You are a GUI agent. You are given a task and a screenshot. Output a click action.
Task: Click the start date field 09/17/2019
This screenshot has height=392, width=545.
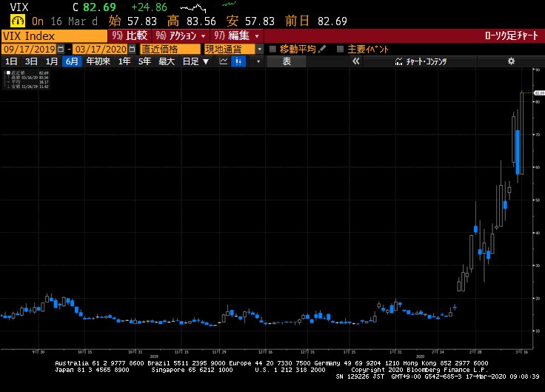(x=29, y=49)
